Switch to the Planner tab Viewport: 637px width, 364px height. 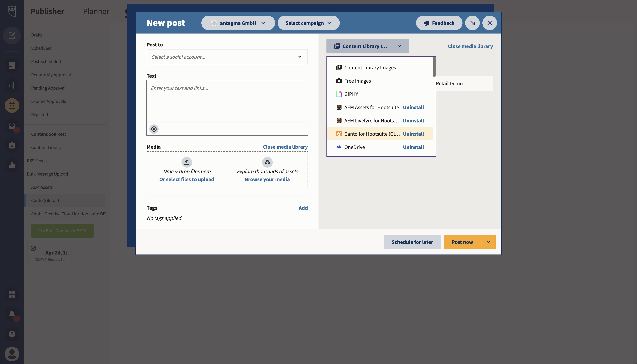pos(96,11)
